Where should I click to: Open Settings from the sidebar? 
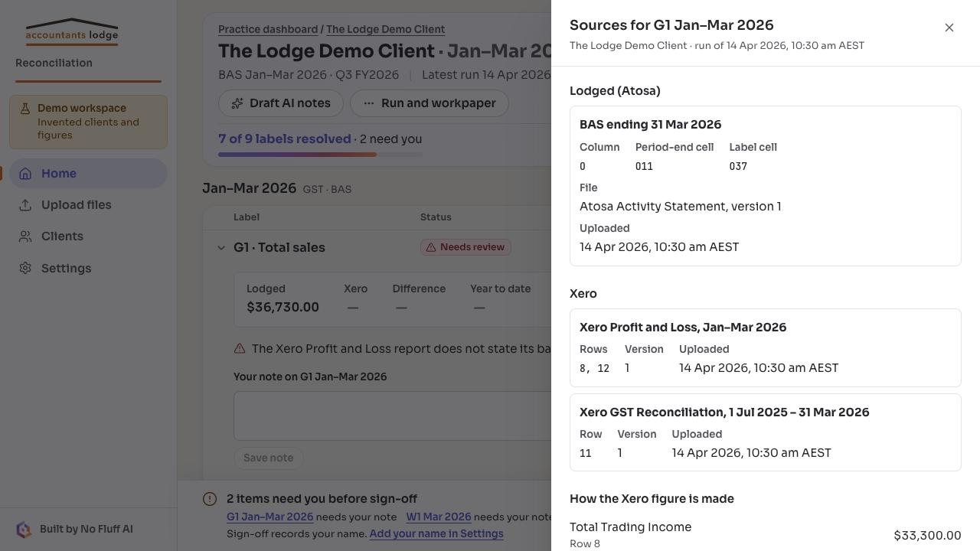point(88,269)
